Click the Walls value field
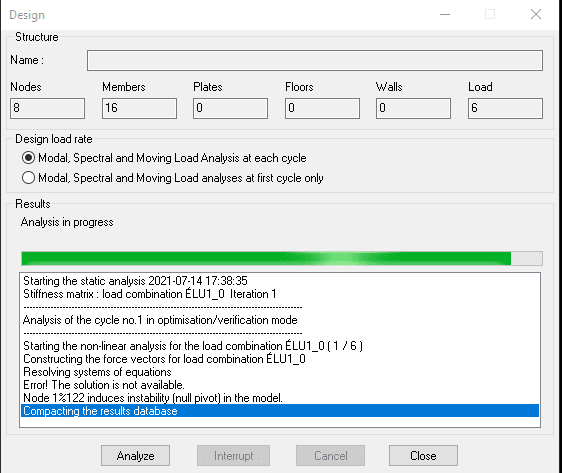This screenshot has height=473, width=562. (413, 108)
